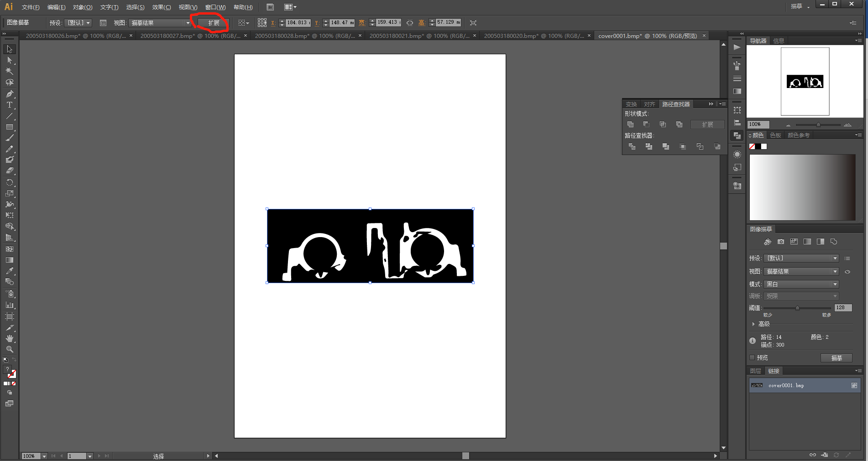Select the Eyedropper tool
Viewport: 868px width, 461px height.
coord(10,271)
